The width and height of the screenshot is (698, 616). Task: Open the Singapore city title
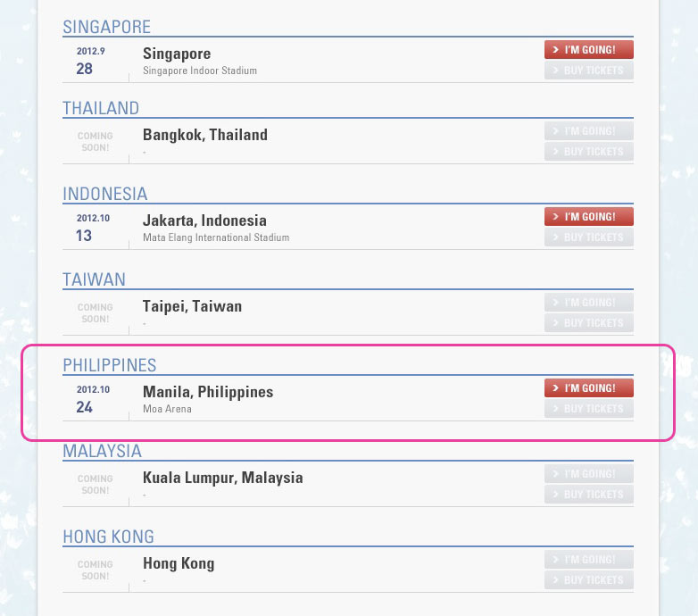(x=177, y=54)
